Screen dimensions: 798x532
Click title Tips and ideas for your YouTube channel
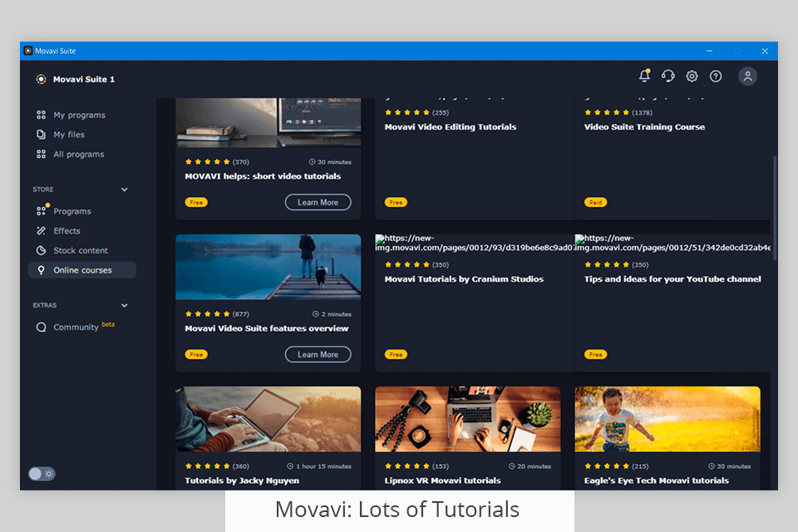(672, 279)
